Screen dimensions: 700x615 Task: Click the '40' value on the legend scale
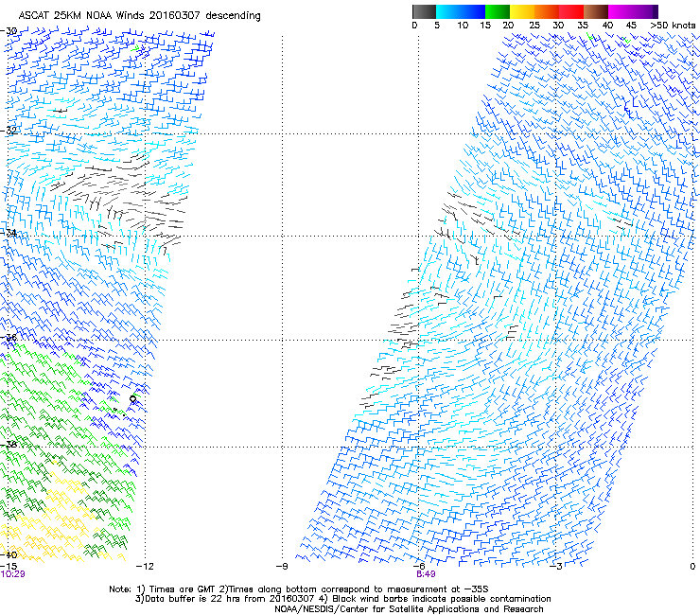click(607, 25)
